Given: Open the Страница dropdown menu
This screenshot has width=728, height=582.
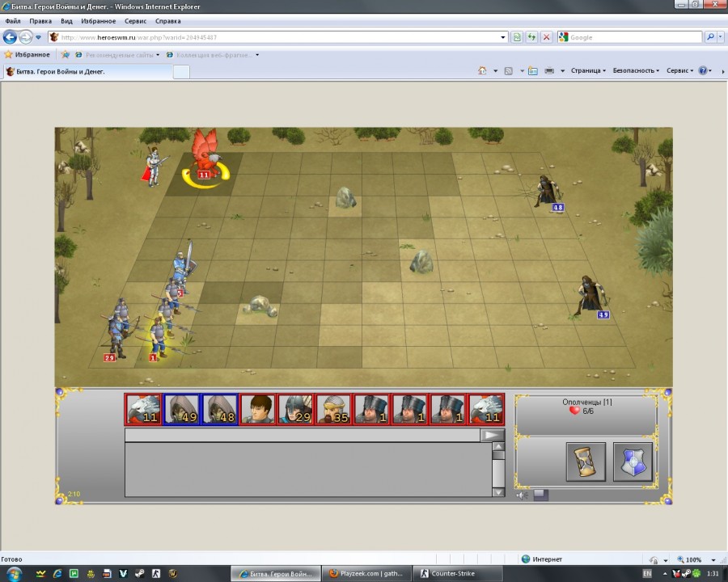Looking at the screenshot, I should (588, 70).
